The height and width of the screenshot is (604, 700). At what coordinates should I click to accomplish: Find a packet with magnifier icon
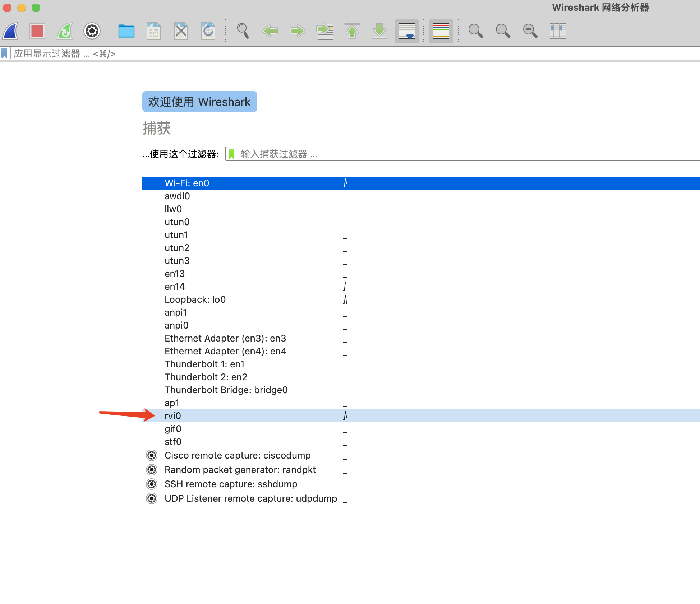(243, 31)
